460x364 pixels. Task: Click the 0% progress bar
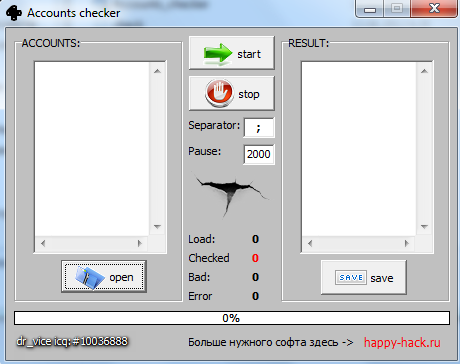pos(232,318)
